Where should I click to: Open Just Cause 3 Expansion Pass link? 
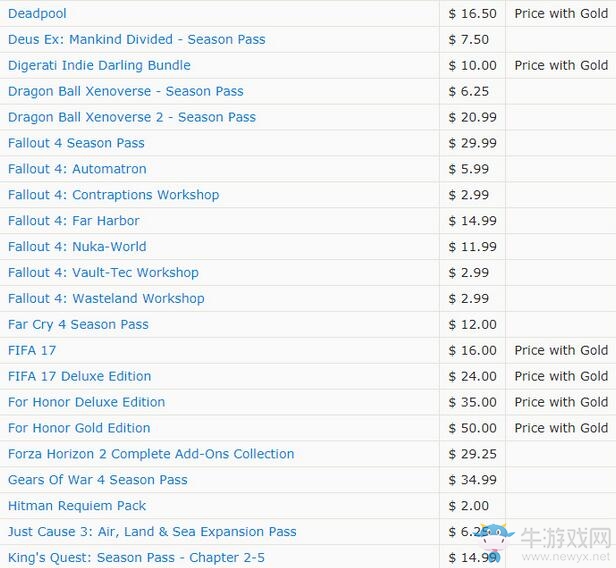point(152,532)
